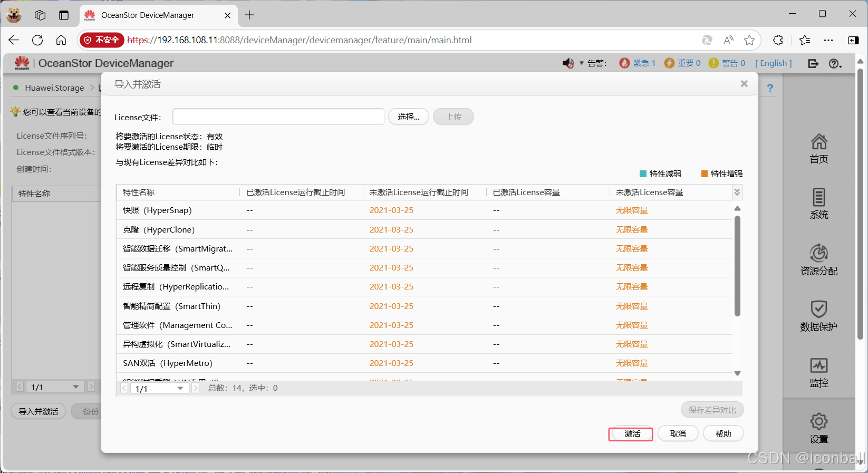
Task: Open browser settings three-dots menu
Action: [828, 40]
